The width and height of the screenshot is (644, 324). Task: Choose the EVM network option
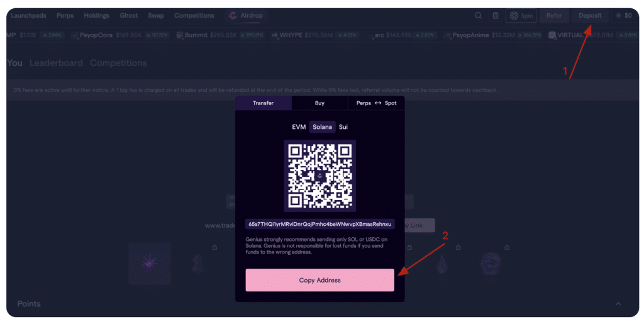[299, 127]
